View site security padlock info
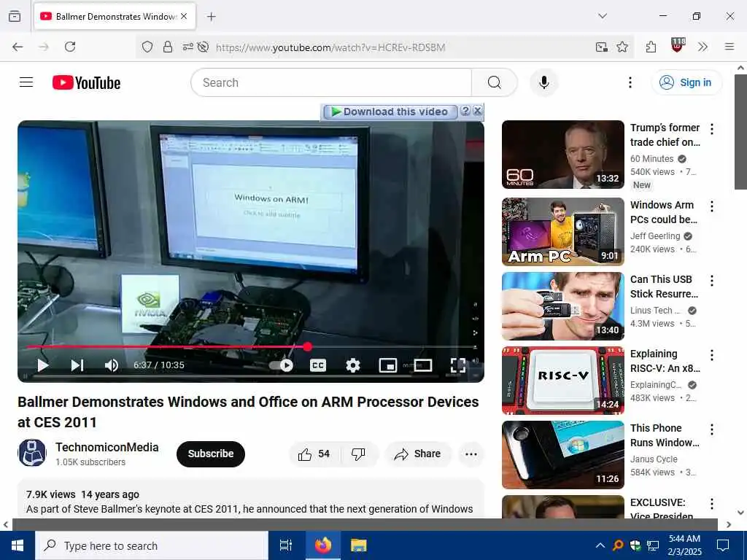 tap(168, 47)
